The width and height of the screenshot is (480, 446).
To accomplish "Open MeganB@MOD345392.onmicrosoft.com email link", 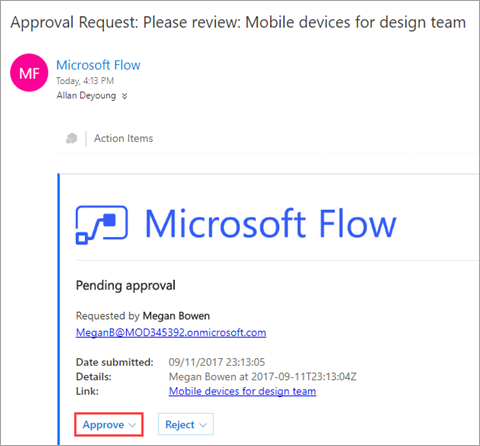I will (171, 333).
